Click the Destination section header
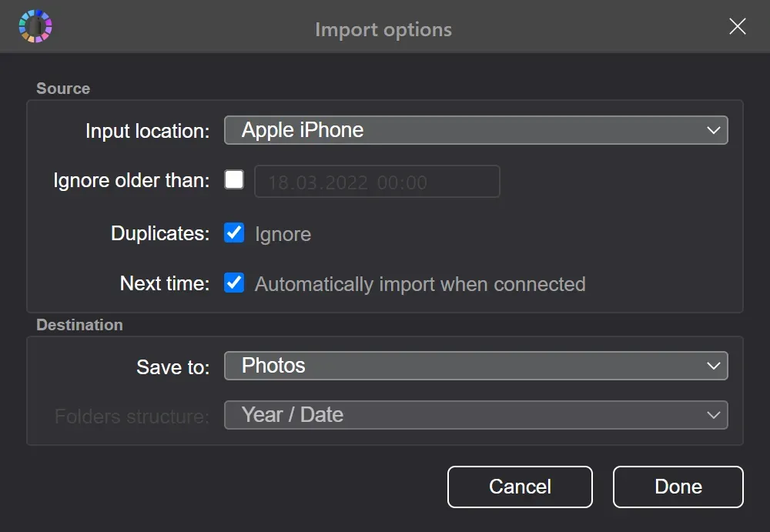770x532 pixels. point(79,325)
